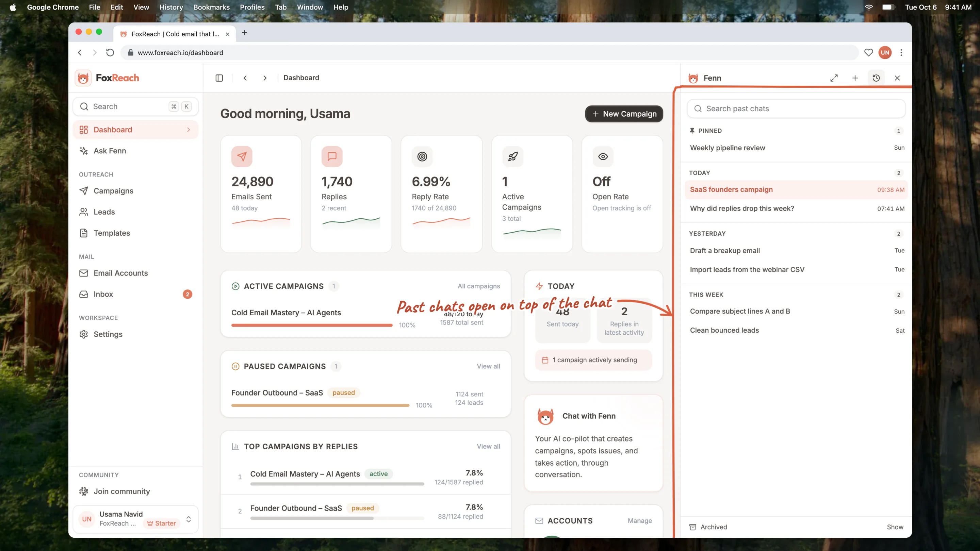Screen dimensions: 980x551
Task: Click the Open Rate eye icon
Action: (603, 156)
